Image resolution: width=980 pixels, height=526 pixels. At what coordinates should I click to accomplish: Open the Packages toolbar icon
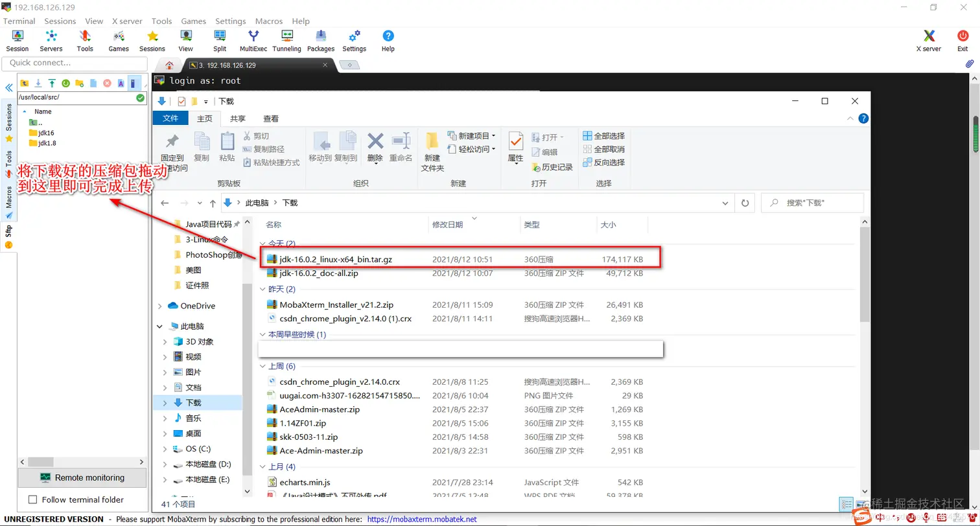[321, 41]
